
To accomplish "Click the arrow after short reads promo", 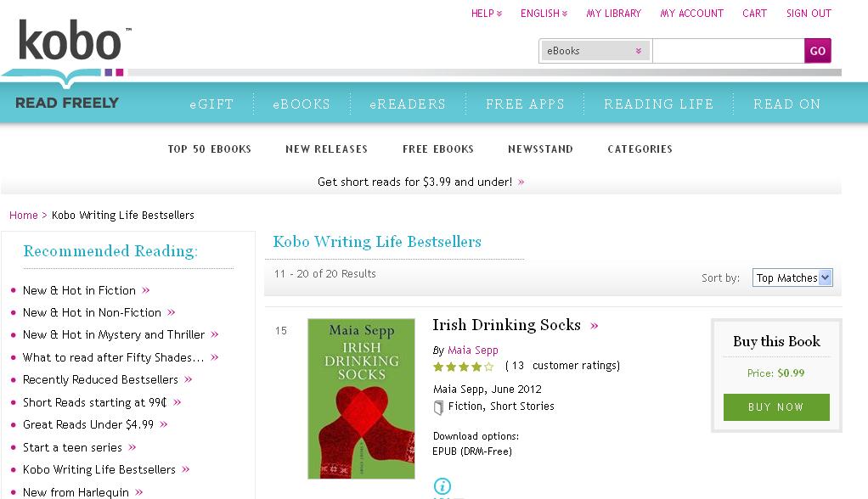I will pos(521,182).
